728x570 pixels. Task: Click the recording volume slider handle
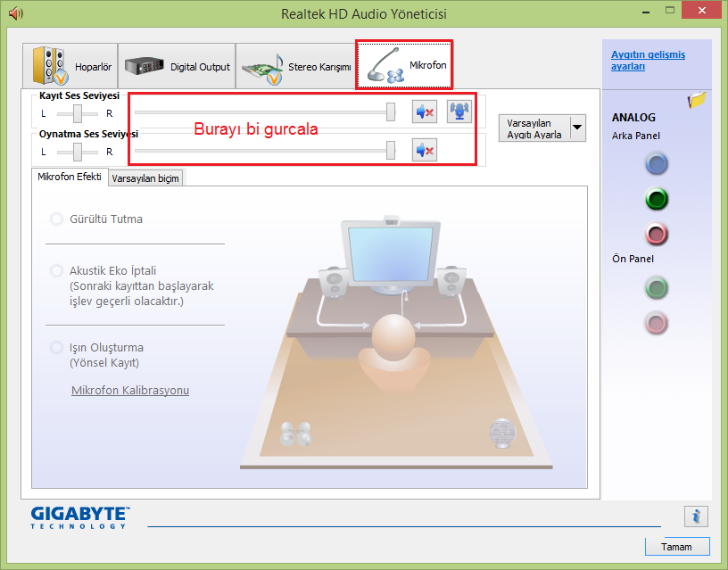(x=391, y=112)
